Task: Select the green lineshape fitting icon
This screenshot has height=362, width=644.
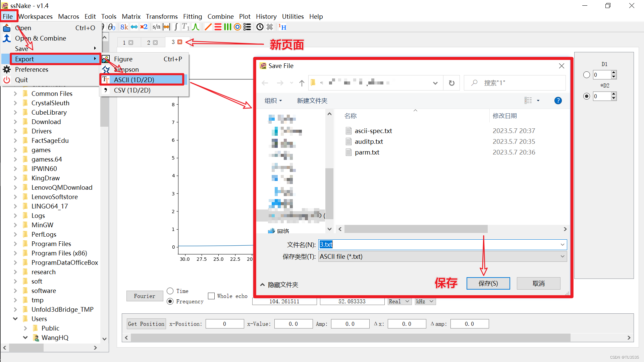Action: [196, 27]
